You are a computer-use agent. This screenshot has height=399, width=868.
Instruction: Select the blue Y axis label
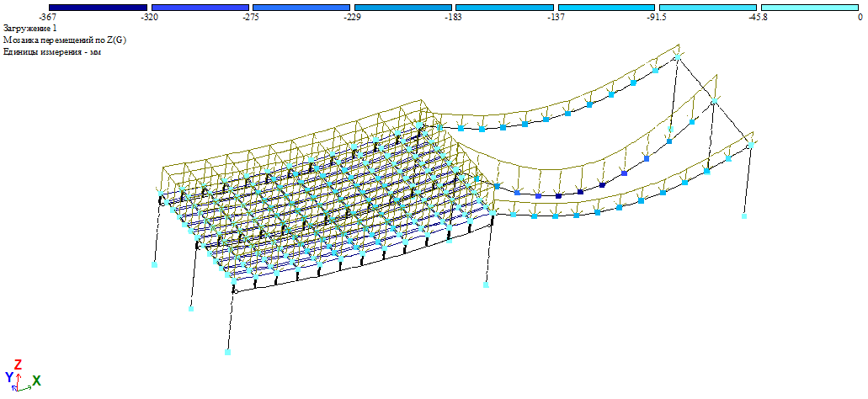pos(9,377)
